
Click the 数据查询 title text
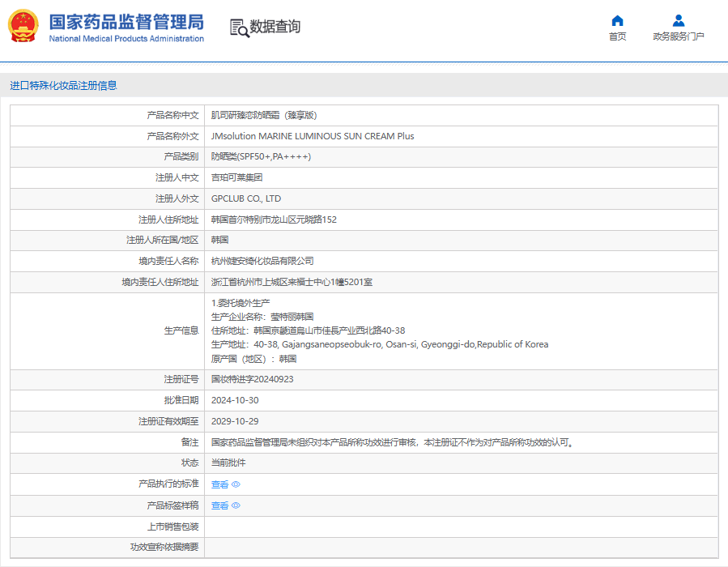pyautogui.click(x=275, y=27)
